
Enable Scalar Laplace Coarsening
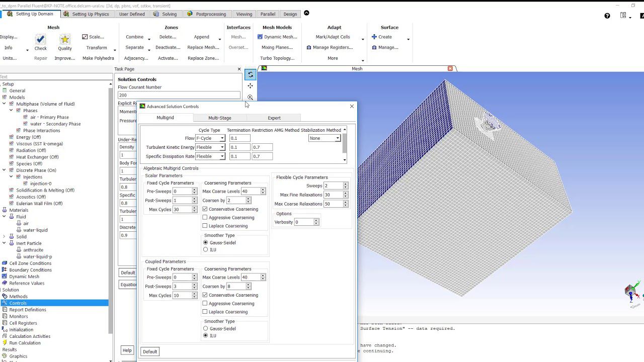click(x=205, y=226)
